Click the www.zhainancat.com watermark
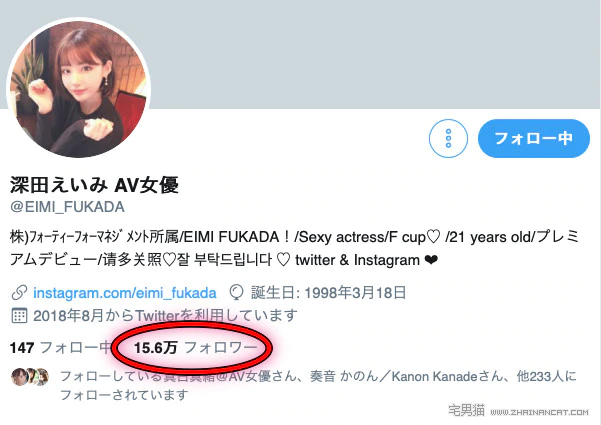The height and width of the screenshot is (425, 601). [x=539, y=412]
